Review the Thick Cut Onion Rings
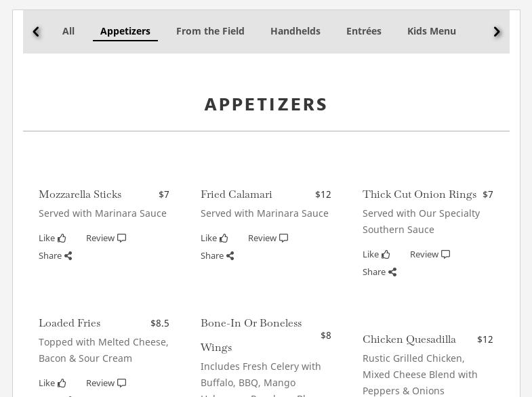Screen dimensions: 532x397 (x=430, y=254)
